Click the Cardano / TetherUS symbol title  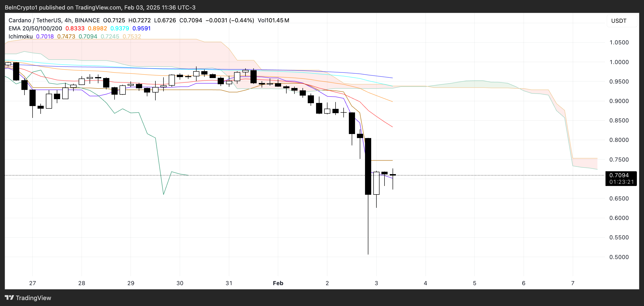tap(35, 20)
